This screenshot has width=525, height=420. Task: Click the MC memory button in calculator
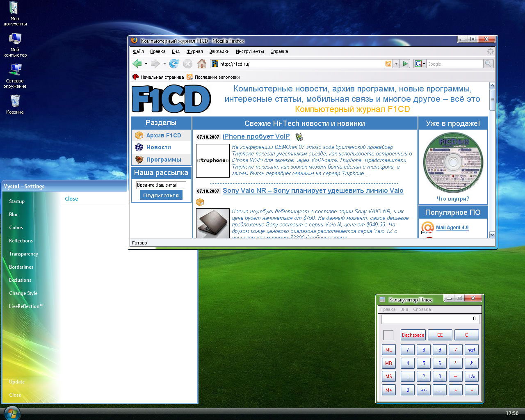tap(389, 350)
